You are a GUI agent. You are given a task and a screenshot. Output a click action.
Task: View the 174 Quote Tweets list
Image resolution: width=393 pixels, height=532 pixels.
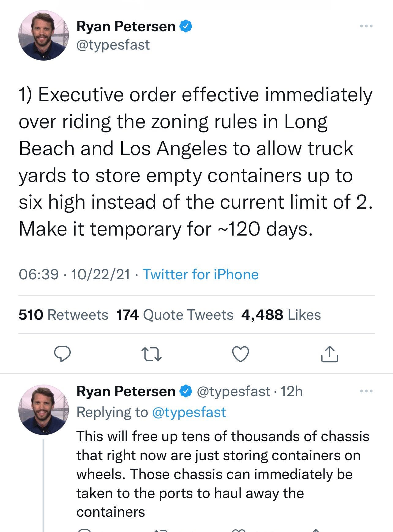[x=175, y=314]
